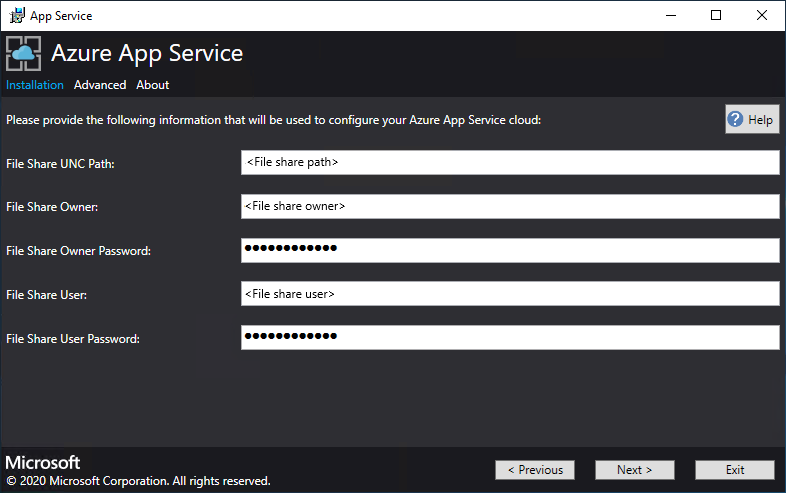This screenshot has height=493, width=786.
Task: Click the Microsoft logo text in footer
Action: point(43,463)
